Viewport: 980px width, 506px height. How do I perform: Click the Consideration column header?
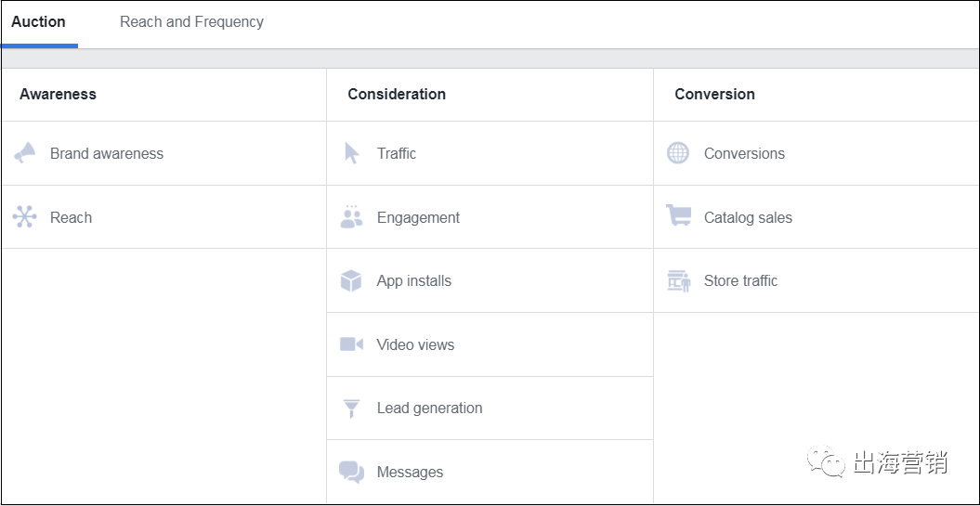click(397, 94)
